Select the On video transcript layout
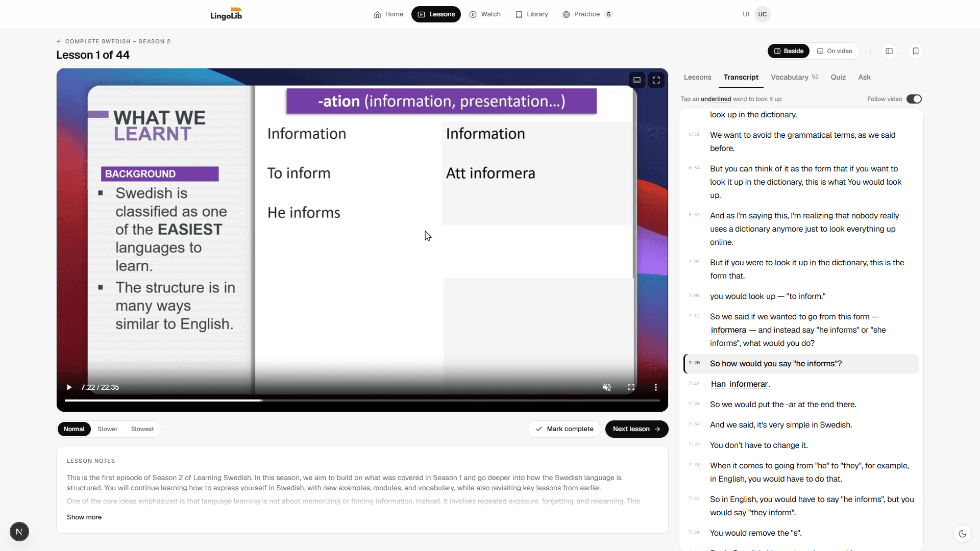The height and width of the screenshot is (551, 980). 835,51
